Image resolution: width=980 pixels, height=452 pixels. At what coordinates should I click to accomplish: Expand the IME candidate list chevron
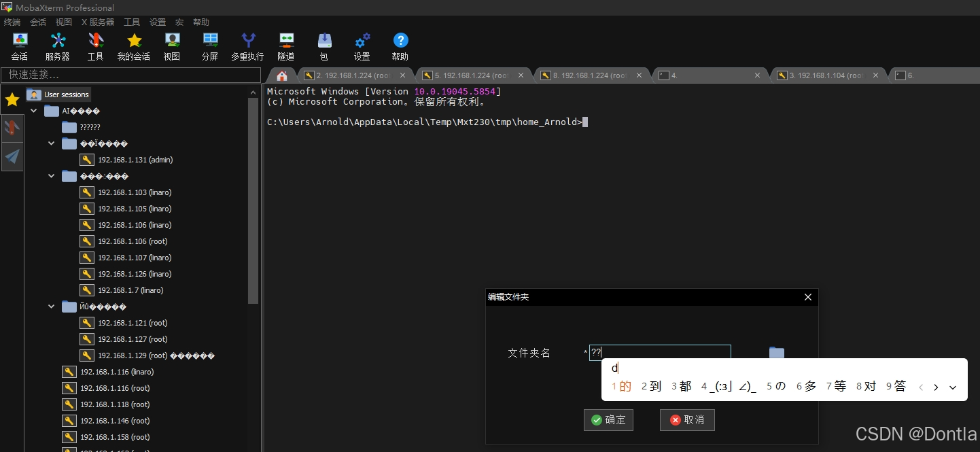point(952,387)
